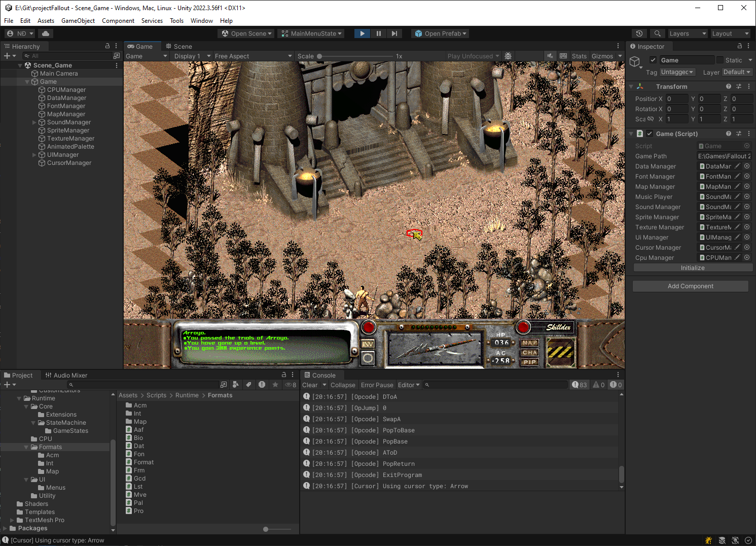
Task: Toggle constrained scale proportions icon
Action: 651,119
